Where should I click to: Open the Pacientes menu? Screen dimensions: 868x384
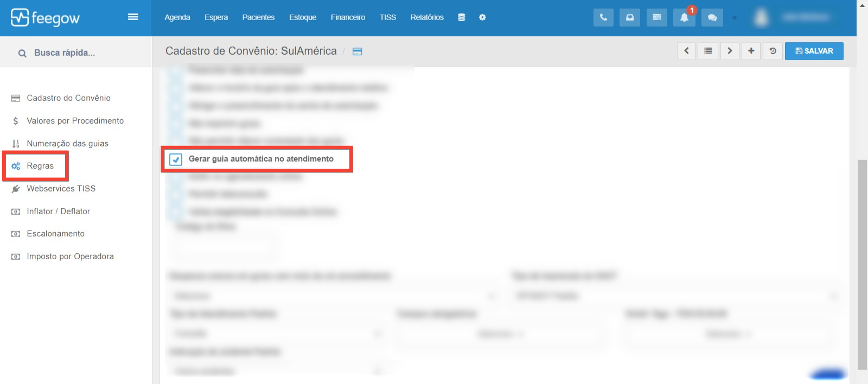coord(258,17)
